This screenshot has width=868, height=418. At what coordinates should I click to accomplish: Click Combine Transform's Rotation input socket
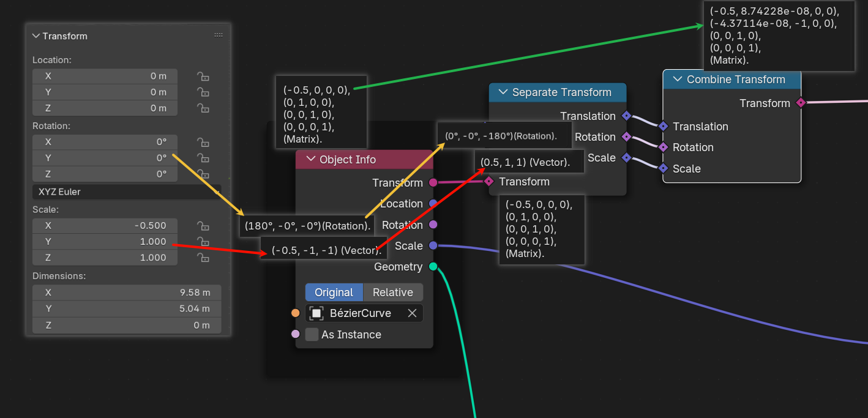[663, 147]
